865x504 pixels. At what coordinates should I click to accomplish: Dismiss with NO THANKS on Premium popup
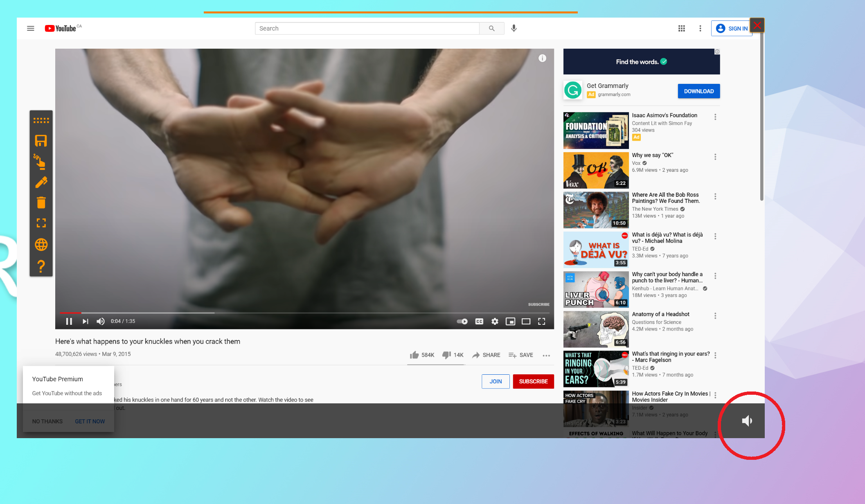[47, 421]
